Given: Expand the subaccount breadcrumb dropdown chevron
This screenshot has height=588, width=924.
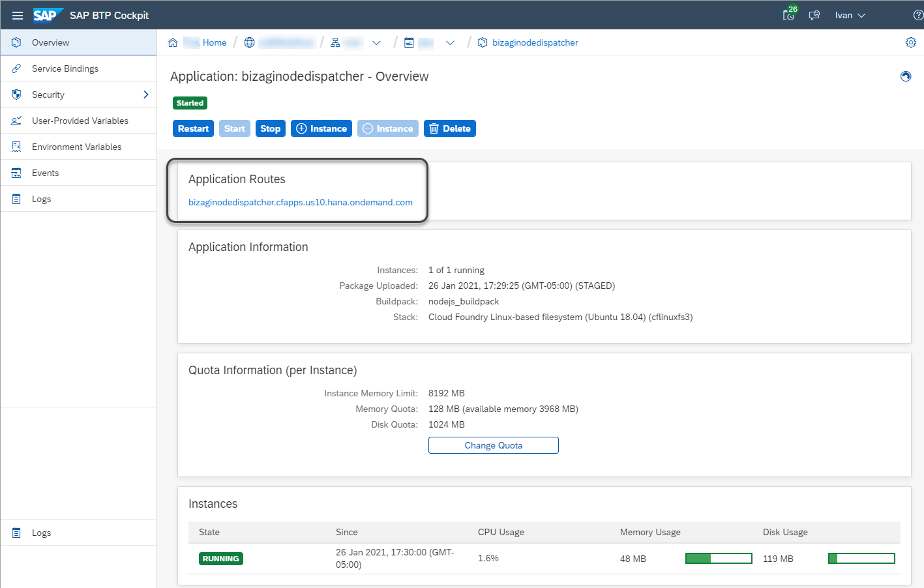Looking at the screenshot, I should 376,42.
